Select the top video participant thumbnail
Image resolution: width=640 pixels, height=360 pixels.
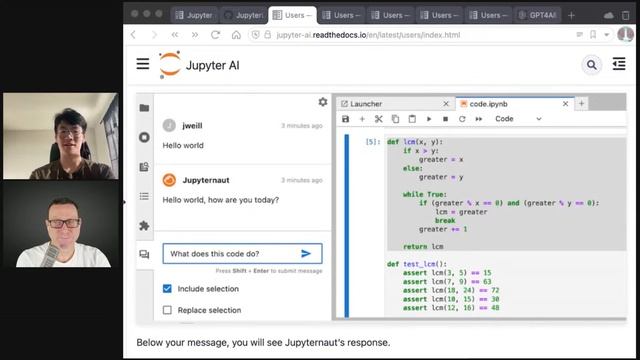61,136
